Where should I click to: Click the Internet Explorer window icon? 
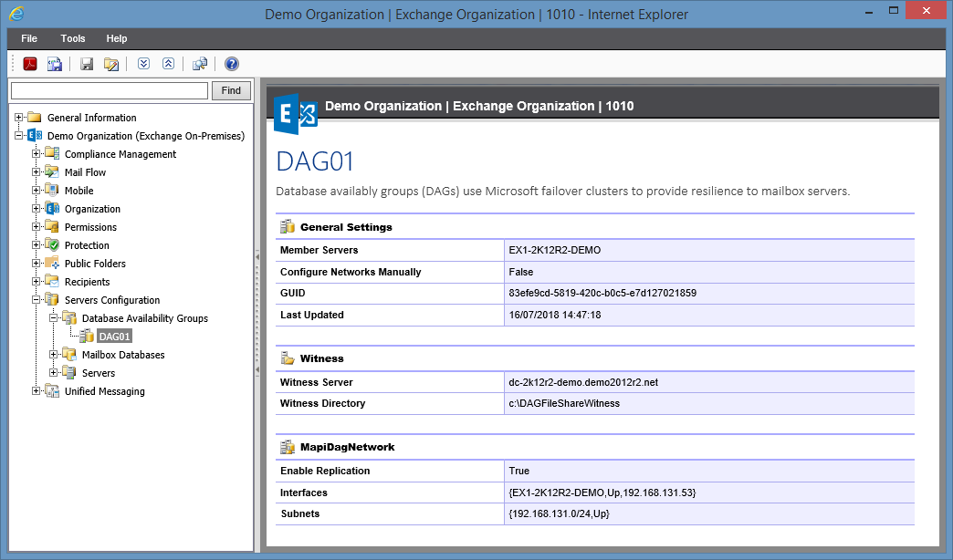[x=17, y=14]
